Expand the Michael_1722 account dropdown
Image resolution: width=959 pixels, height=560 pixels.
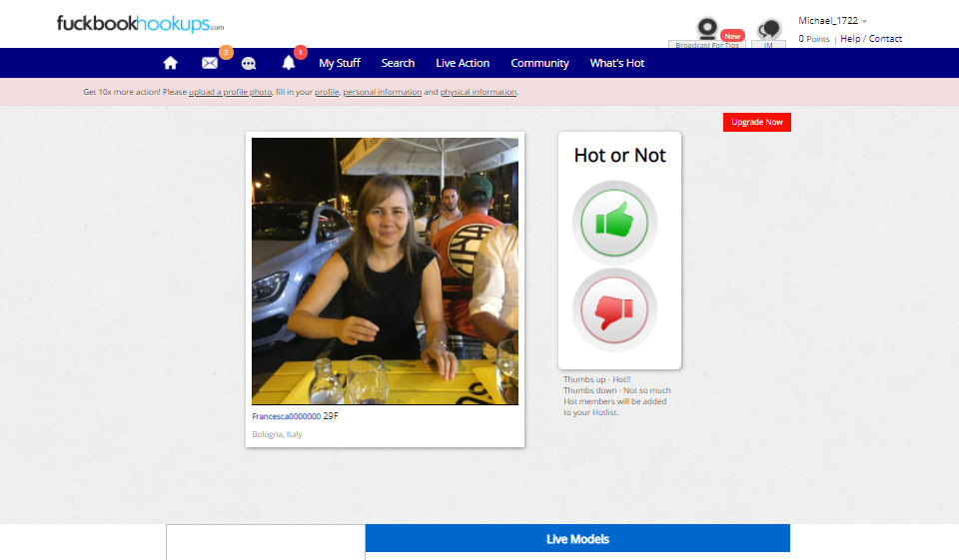pos(833,21)
